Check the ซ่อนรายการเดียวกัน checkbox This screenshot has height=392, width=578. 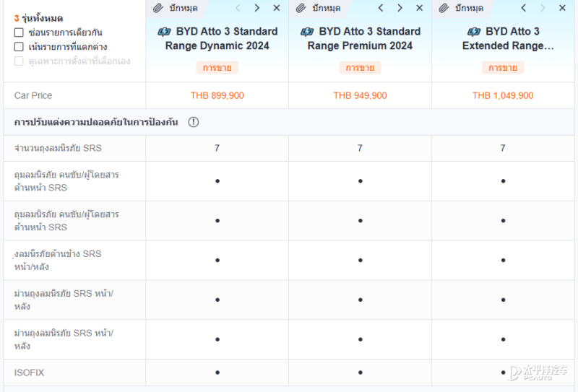pyautogui.click(x=19, y=32)
